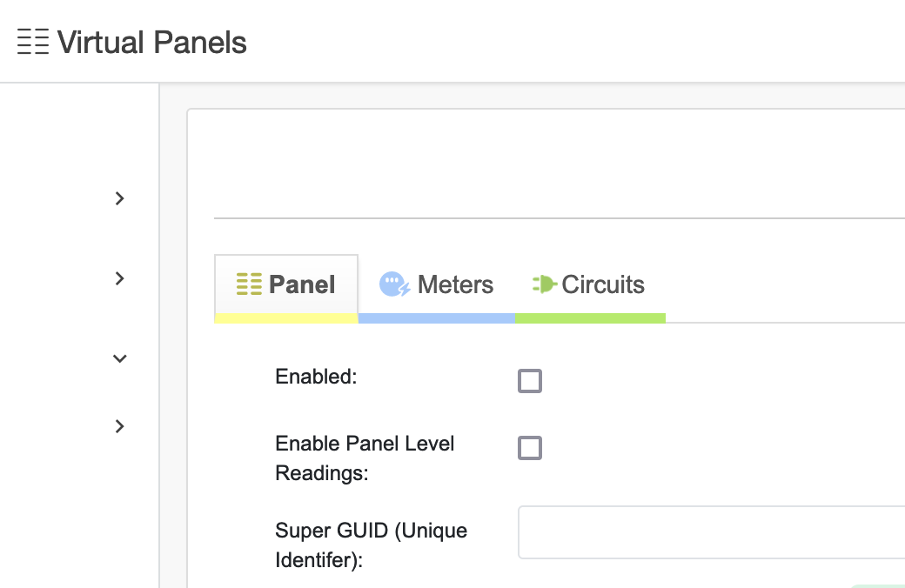Screen dimensions: 905x588
Task: Expand the fourth sidebar chevron
Action: (x=120, y=426)
